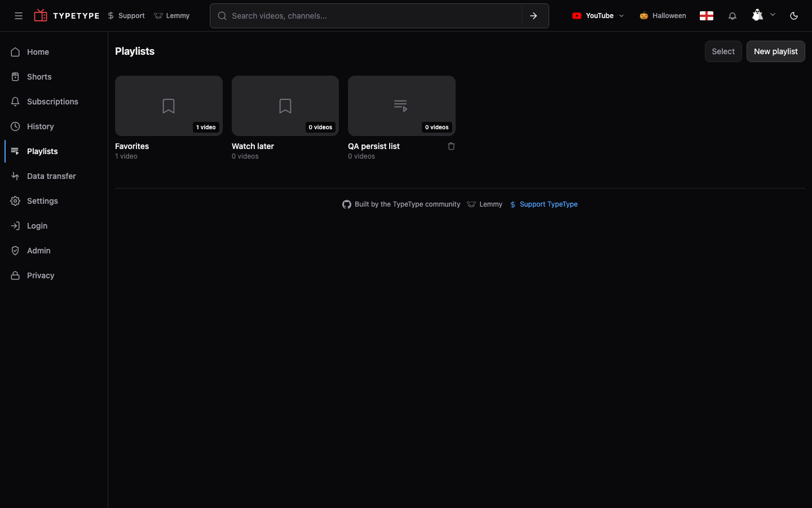This screenshot has height=508, width=812.
Task: Open Login in the sidebar
Action: coord(54,226)
